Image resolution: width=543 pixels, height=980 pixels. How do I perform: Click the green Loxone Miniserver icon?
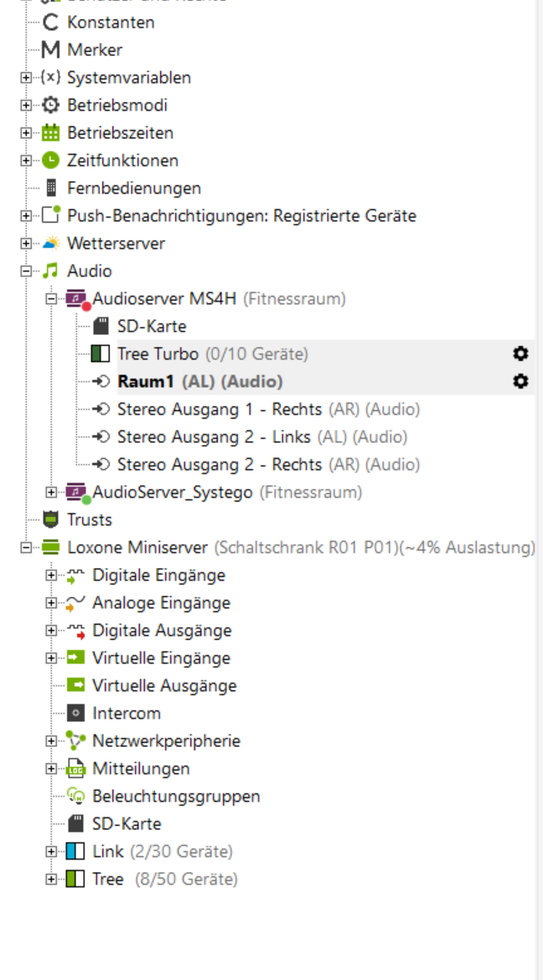point(50,548)
